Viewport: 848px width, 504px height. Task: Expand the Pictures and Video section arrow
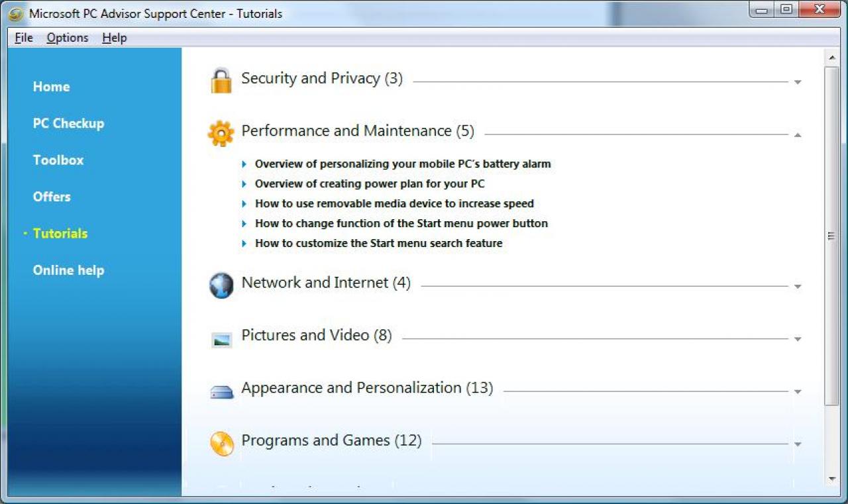coord(798,339)
